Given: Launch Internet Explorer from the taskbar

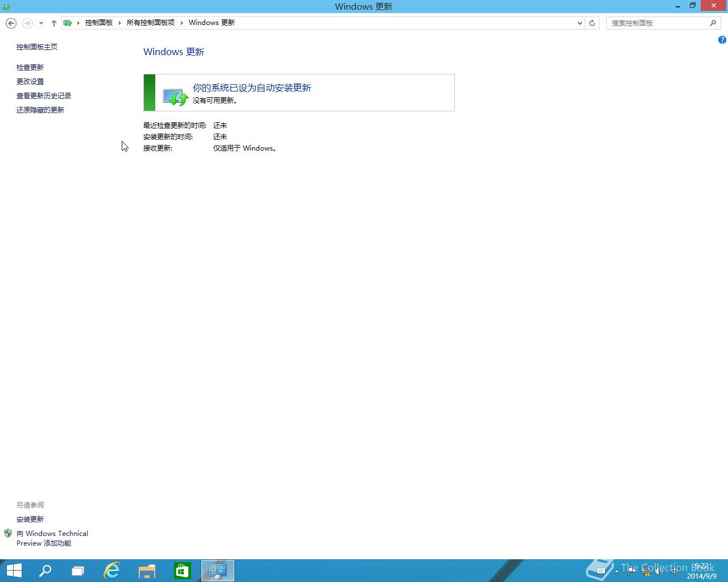Looking at the screenshot, I should coord(112,571).
